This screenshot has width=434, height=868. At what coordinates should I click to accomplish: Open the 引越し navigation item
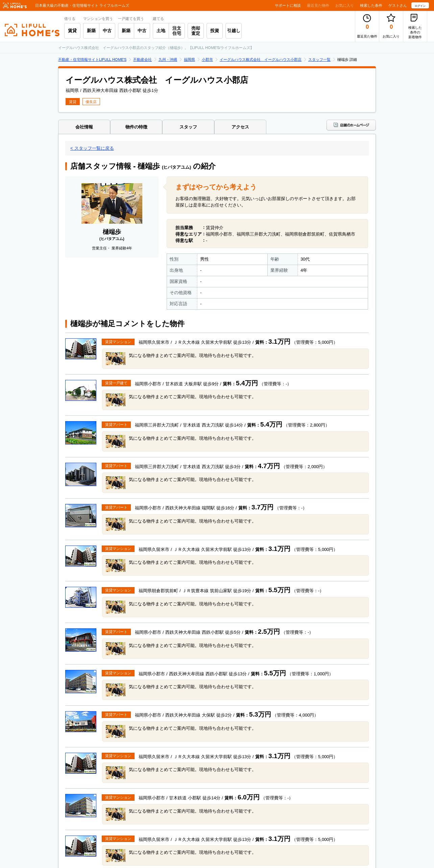[234, 31]
